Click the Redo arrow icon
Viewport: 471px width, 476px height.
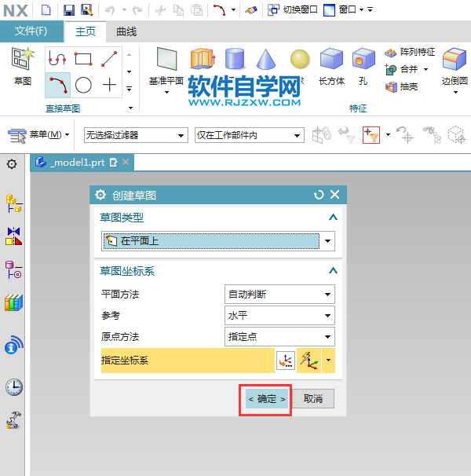[x=137, y=11]
